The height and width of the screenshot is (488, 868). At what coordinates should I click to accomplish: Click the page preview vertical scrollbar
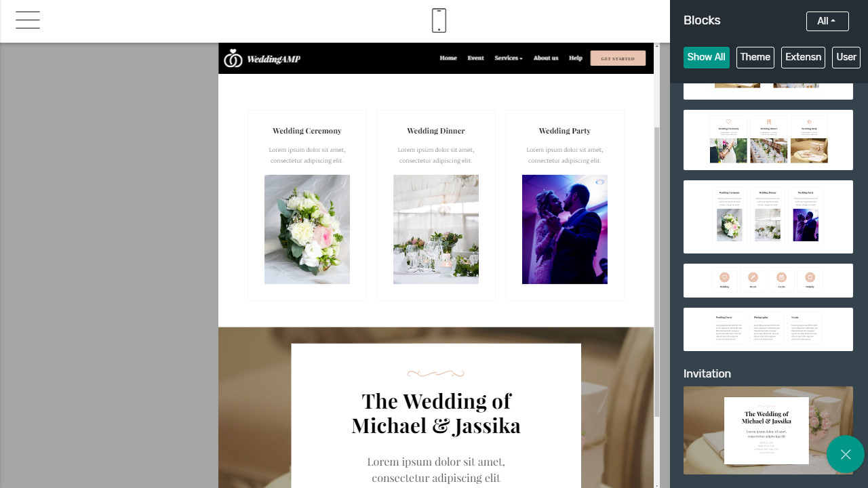point(656,271)
